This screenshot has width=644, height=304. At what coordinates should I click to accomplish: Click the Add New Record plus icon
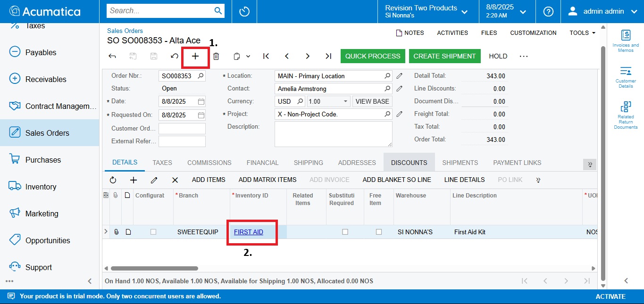click(195, 56)
